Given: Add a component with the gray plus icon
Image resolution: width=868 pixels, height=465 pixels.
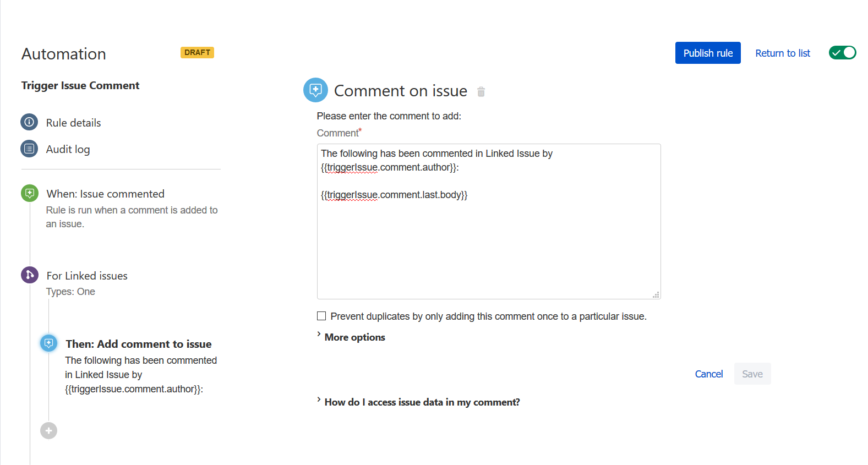Looking at the screenshot, I should coord(48,430).
